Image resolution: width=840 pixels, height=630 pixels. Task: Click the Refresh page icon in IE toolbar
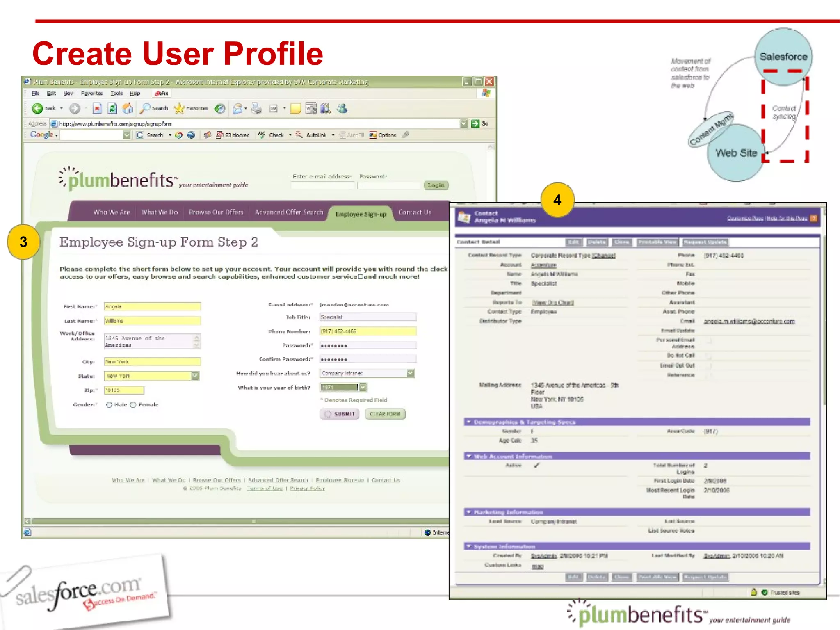click(x=112, y=108)
